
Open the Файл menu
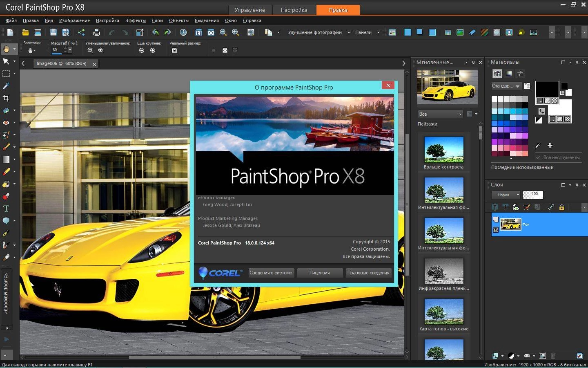[x=11, y=20]
